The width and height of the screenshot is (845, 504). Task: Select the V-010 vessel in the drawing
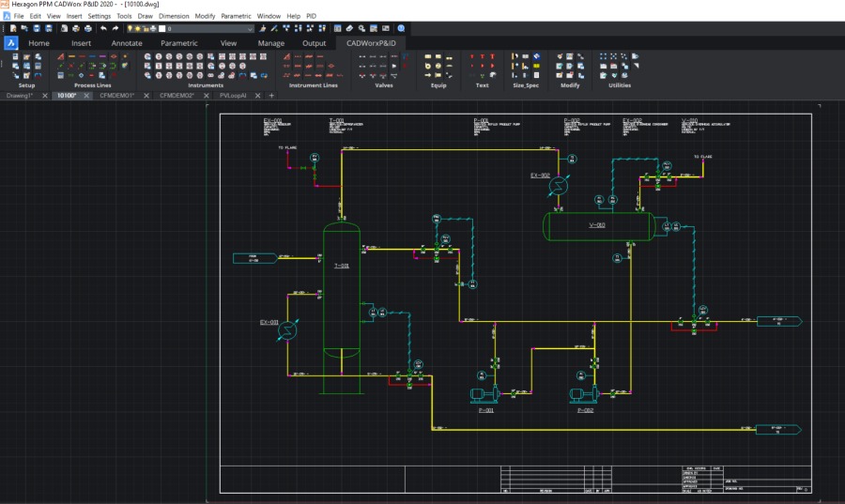(599, 226)
